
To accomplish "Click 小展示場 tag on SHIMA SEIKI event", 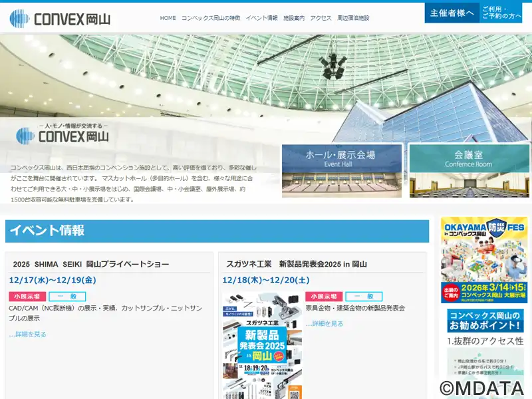I will pos(27,297).
